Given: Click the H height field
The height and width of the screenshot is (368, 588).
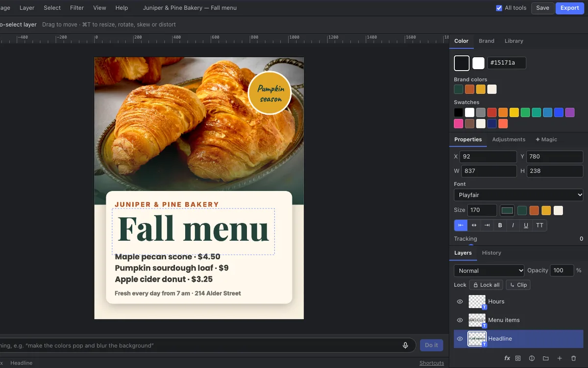Looking at the screenshot, I should click(x=555, y=171).
